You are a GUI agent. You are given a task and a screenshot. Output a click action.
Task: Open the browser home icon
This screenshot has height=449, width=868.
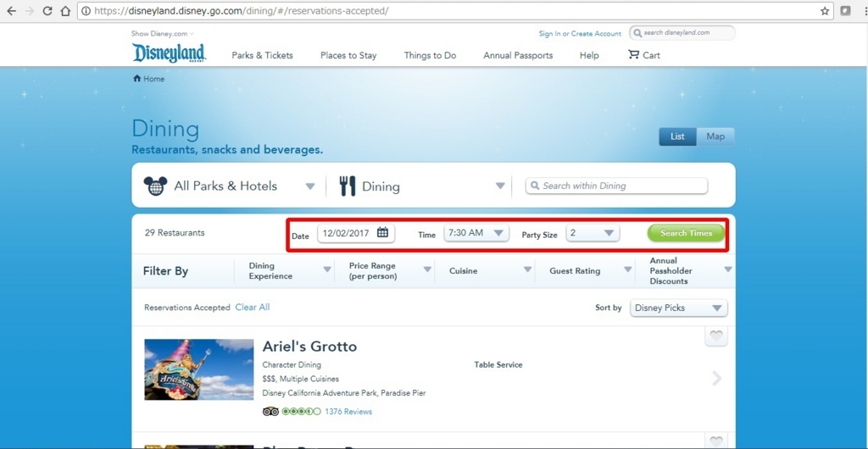tap(65, 11)
